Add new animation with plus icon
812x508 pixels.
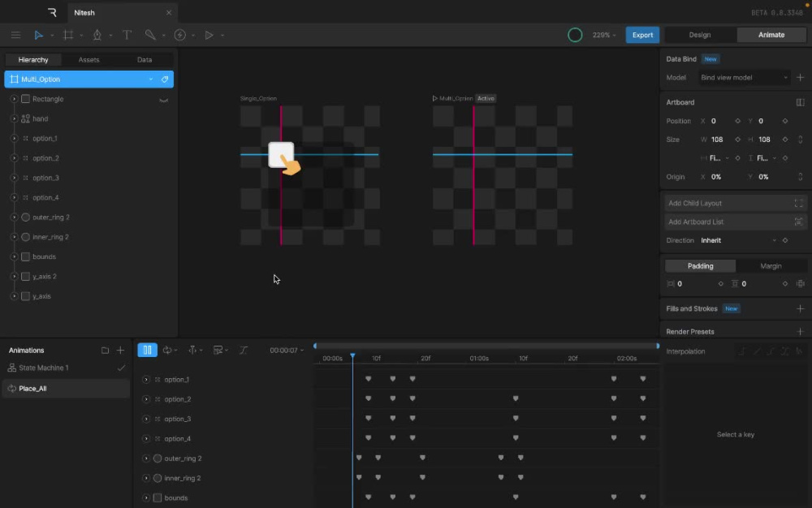pos(120,351)
